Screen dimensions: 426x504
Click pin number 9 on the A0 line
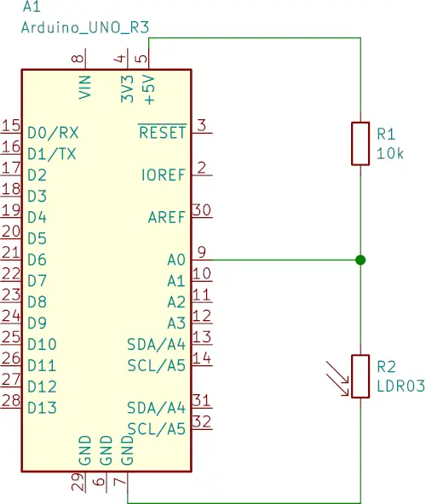pos(201,252)
